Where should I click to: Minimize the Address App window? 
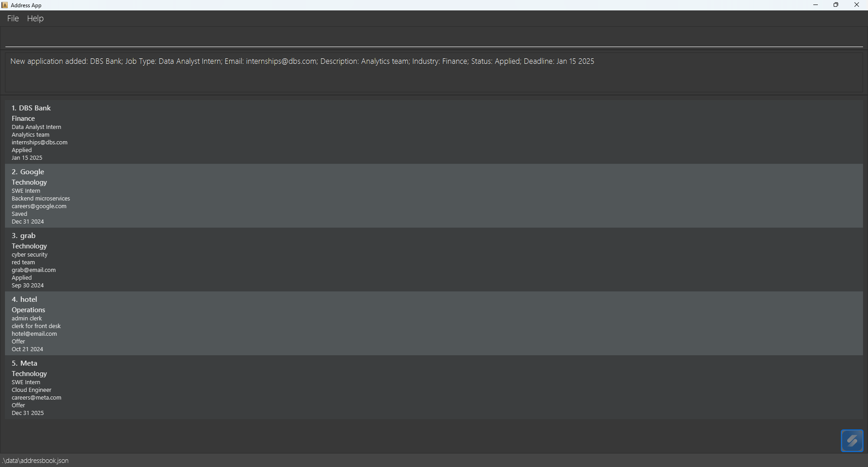point(816,5)
